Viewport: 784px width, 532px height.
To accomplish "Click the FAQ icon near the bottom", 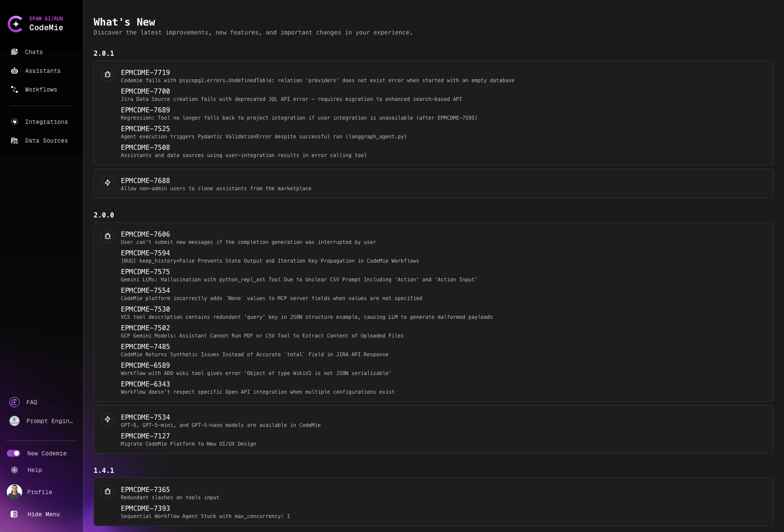I will pos(14,402).
